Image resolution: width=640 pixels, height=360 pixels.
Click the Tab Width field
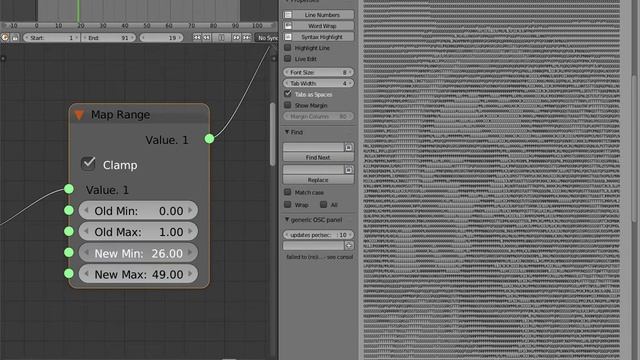(x=318, y=83)
